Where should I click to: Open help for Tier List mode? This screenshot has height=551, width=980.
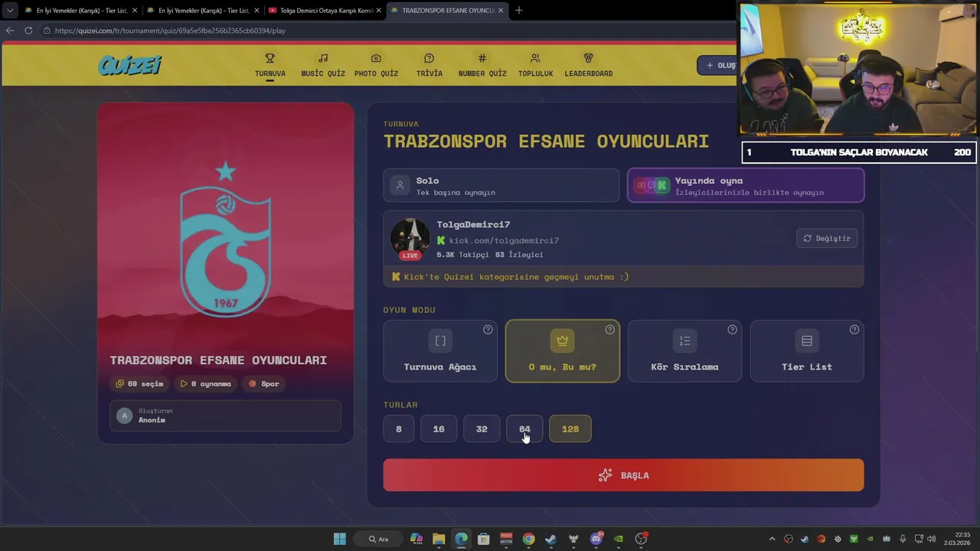(854, 330)
